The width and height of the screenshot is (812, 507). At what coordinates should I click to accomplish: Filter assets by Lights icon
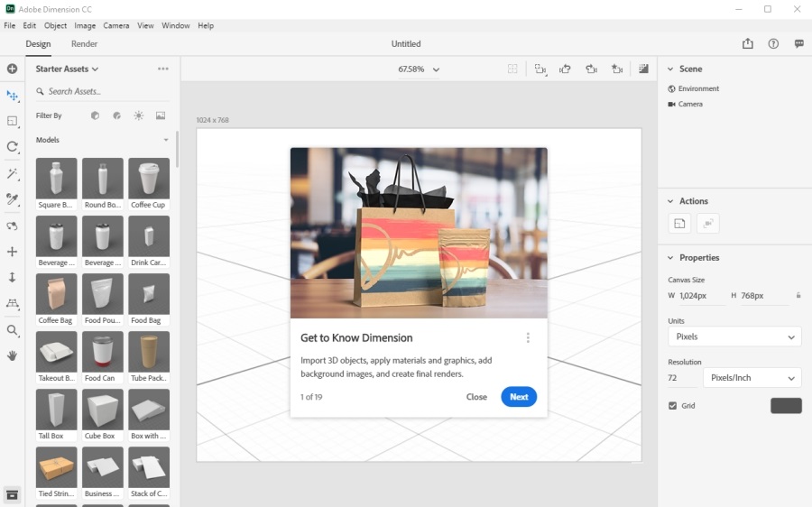click(x=138, y=115)
